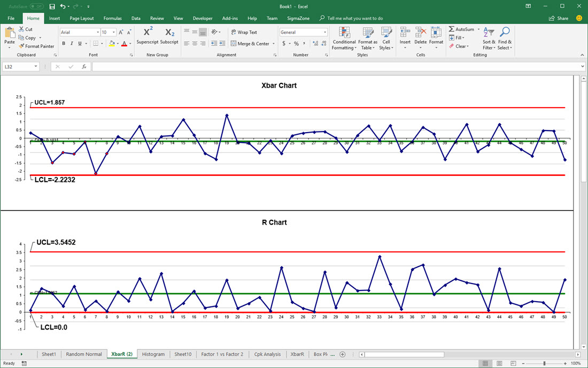The height and width of the screenshot is (368, 588).
Task: Click the Share button
Action: [x=559, y=18]
